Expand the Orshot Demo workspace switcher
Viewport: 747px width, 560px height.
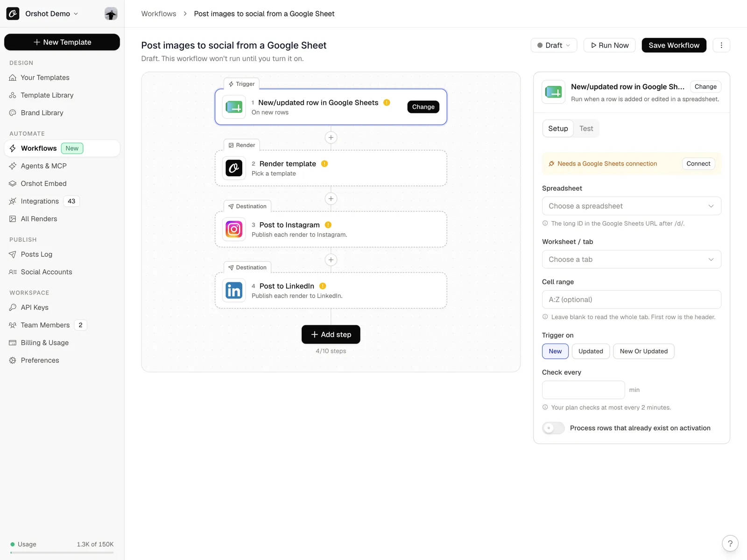pyautogui.click(x=51, y=14)
